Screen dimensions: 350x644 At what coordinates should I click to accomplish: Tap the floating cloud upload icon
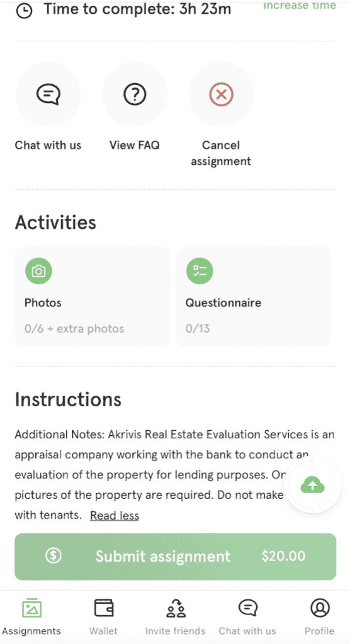(313, 486)
